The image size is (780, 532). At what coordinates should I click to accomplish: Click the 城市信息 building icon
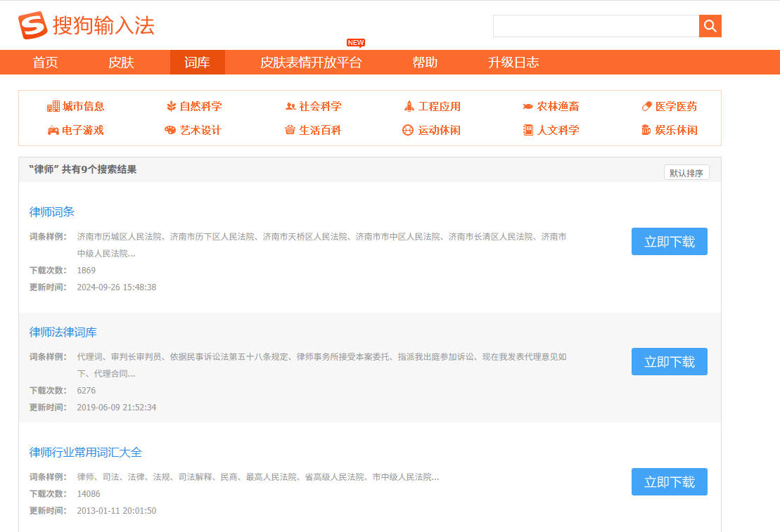(x=53, y=106)
